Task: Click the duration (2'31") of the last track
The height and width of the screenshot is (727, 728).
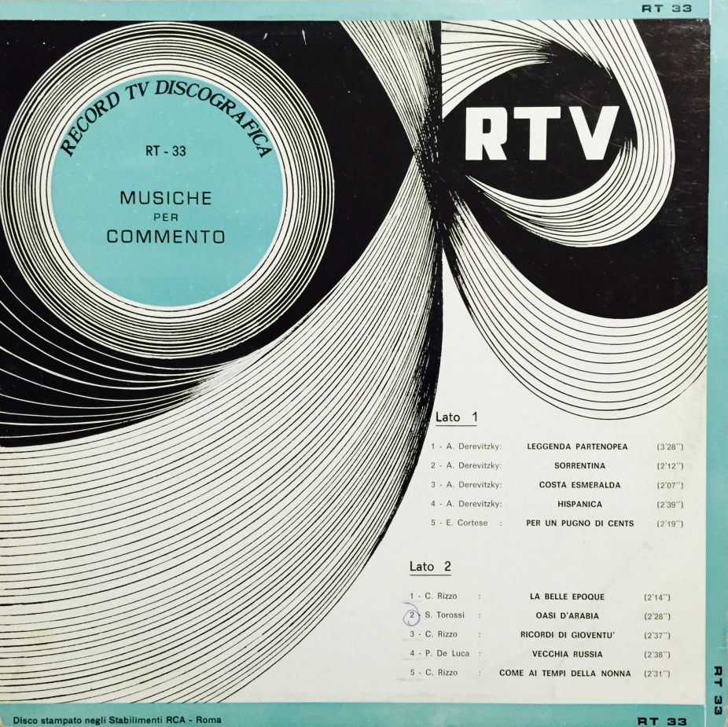Action: click(x=657, y=674)
